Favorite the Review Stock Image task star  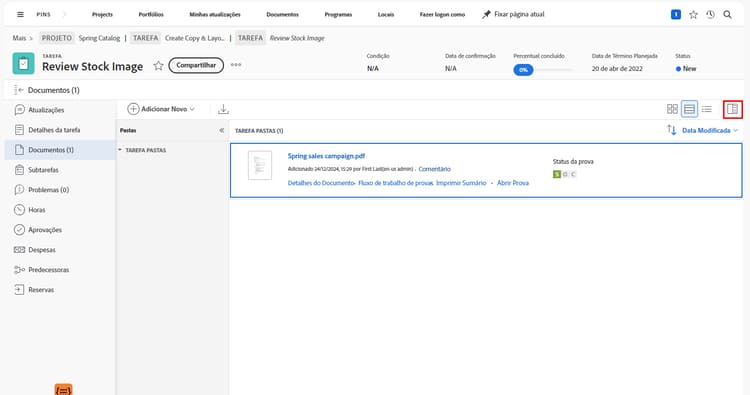(158, 66)
